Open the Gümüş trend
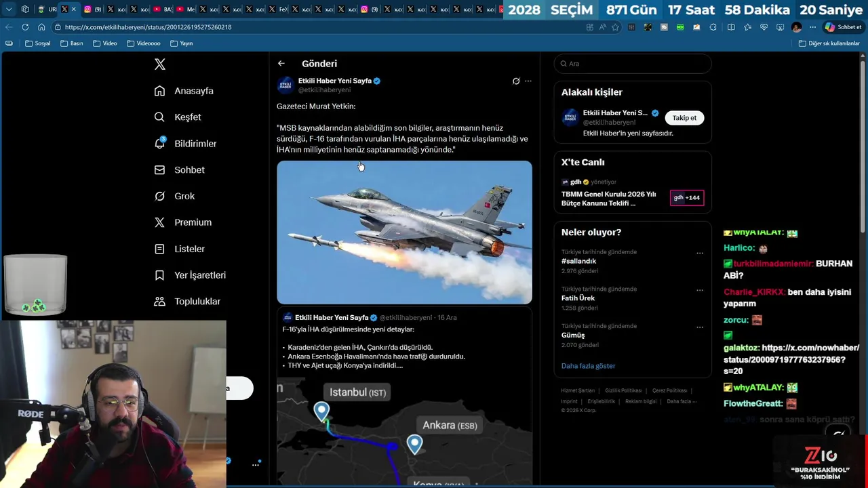 (x=573, y=335)
